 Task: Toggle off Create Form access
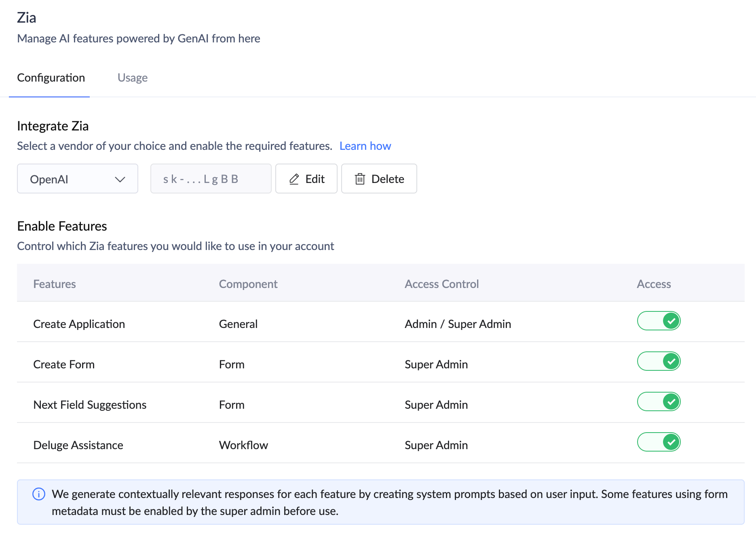click(659, 361)
